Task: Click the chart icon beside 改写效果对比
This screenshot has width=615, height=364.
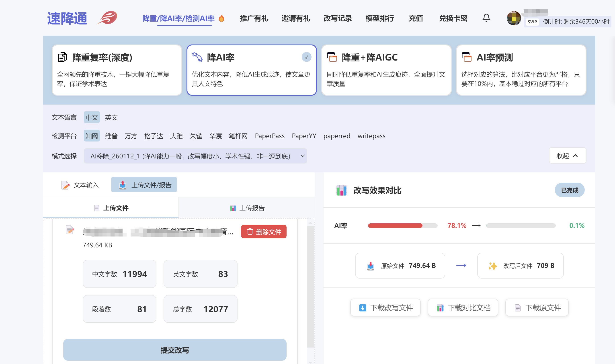Action: tap(341, 190)
